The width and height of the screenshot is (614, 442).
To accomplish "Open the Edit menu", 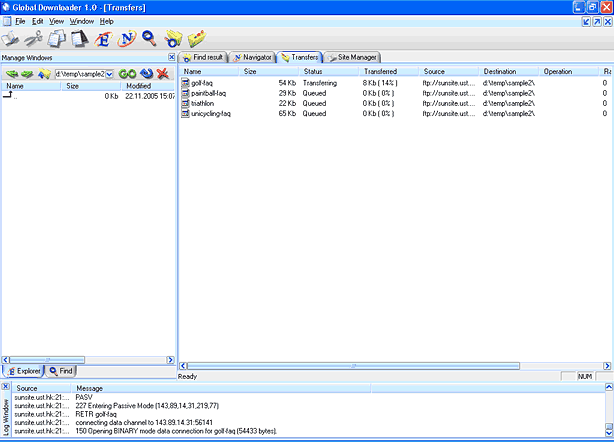I will click(x=38, y=22).
